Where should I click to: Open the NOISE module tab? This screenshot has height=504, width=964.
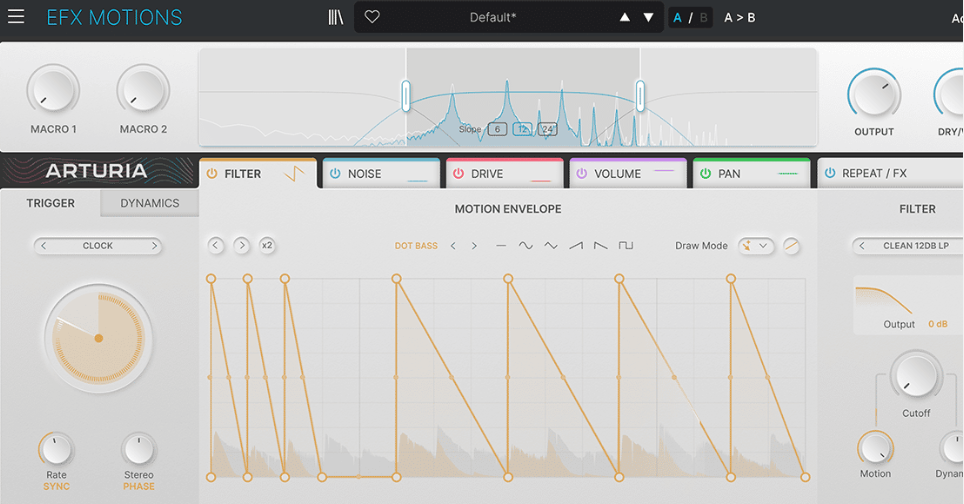[381, 173]
